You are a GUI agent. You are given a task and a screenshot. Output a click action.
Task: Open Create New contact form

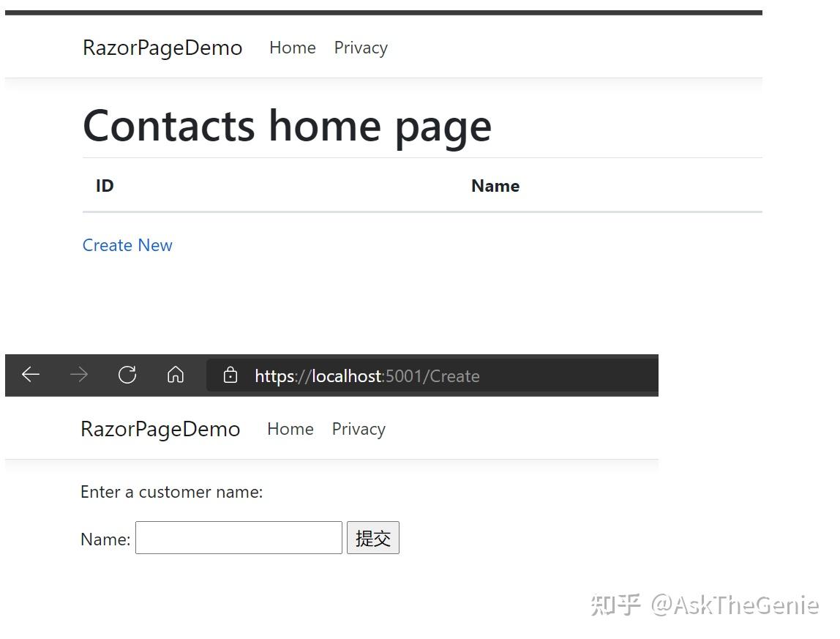pyautogui.click(x=127, y=245)
